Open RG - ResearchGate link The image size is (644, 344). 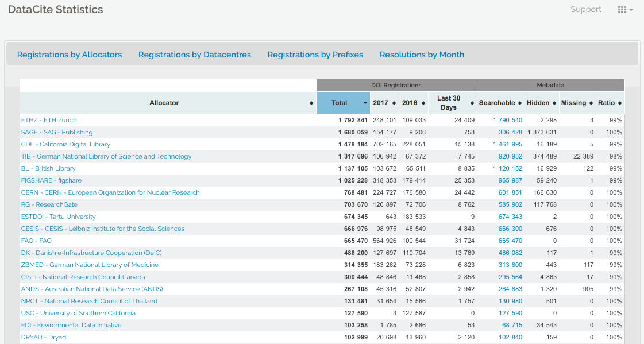click(49, 204)
